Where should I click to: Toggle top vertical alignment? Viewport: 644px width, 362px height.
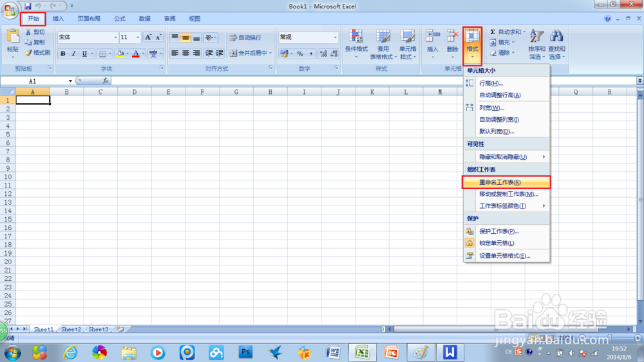click(175, 38)
